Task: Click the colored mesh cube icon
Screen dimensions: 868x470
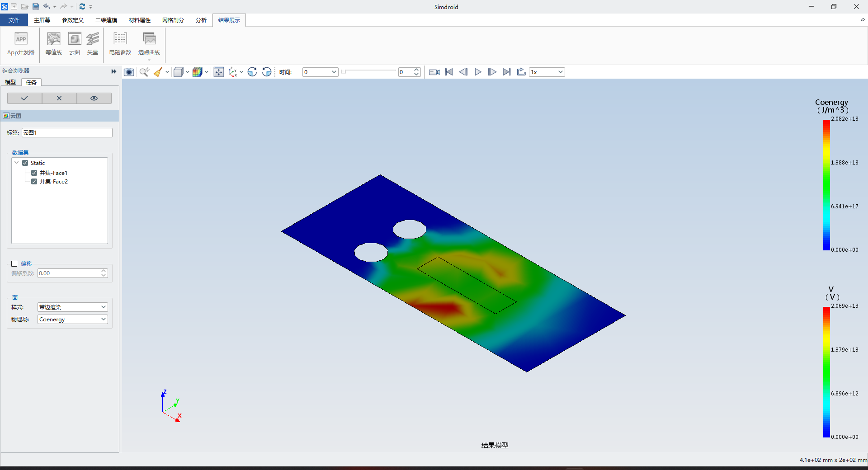Action: coord(198,72)
